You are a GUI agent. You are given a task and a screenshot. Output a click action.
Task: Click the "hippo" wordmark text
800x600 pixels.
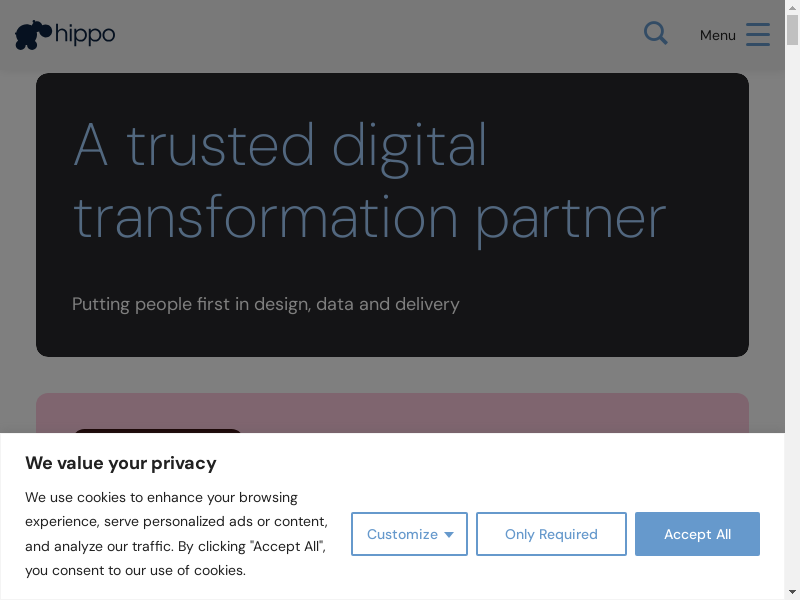[85, 34]
